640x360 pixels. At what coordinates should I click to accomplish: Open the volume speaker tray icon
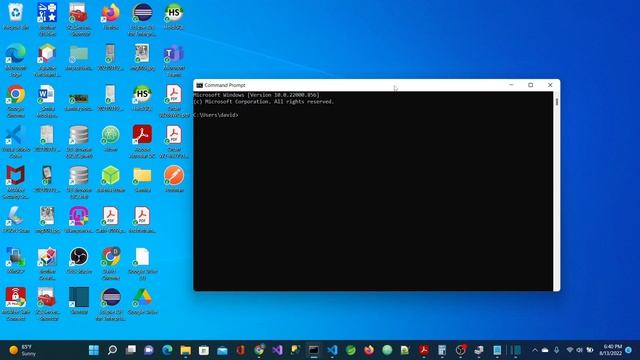tap(580, 350)
